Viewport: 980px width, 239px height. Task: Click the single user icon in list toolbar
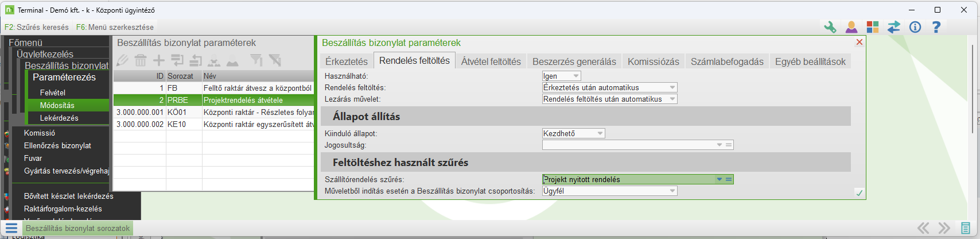pos(232,60)
